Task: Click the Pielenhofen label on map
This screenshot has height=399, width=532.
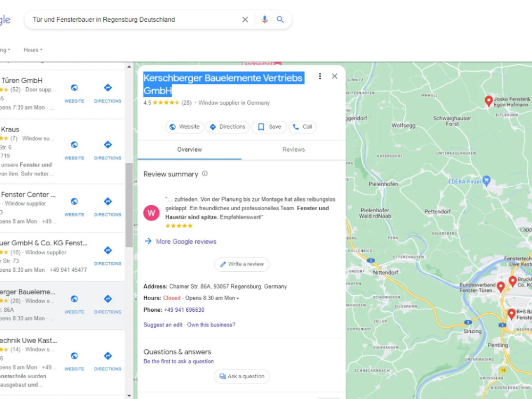Action: point(384,184)
